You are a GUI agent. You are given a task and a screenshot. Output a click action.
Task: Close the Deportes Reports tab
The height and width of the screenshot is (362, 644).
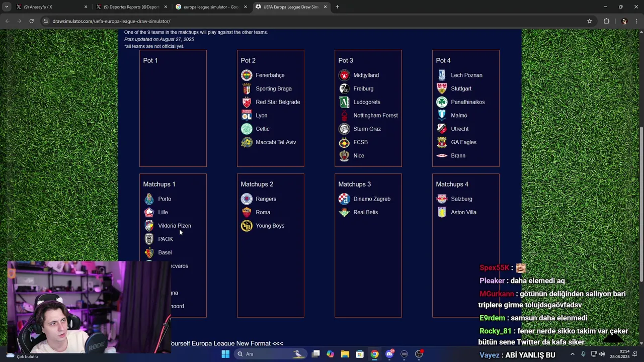click(166, 7)
